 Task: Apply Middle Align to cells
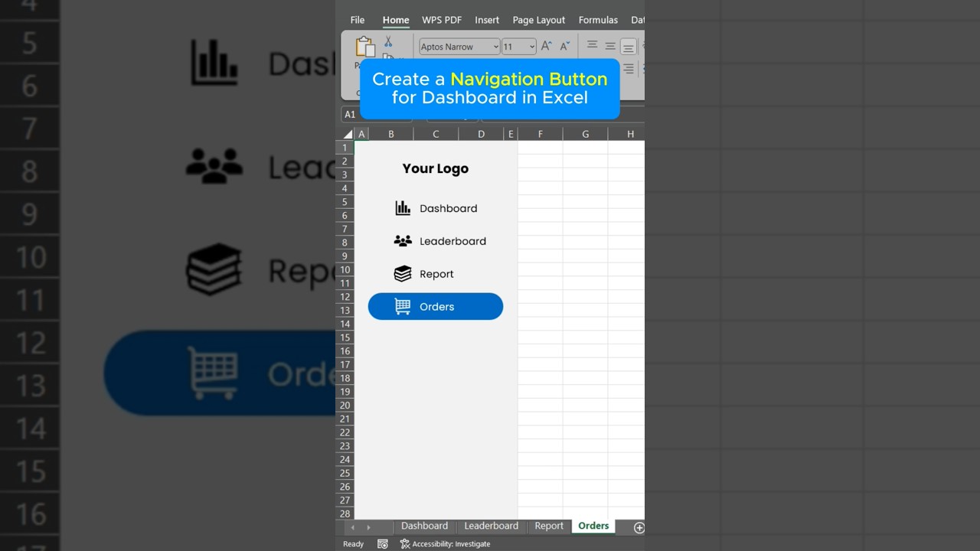[610, 46]
